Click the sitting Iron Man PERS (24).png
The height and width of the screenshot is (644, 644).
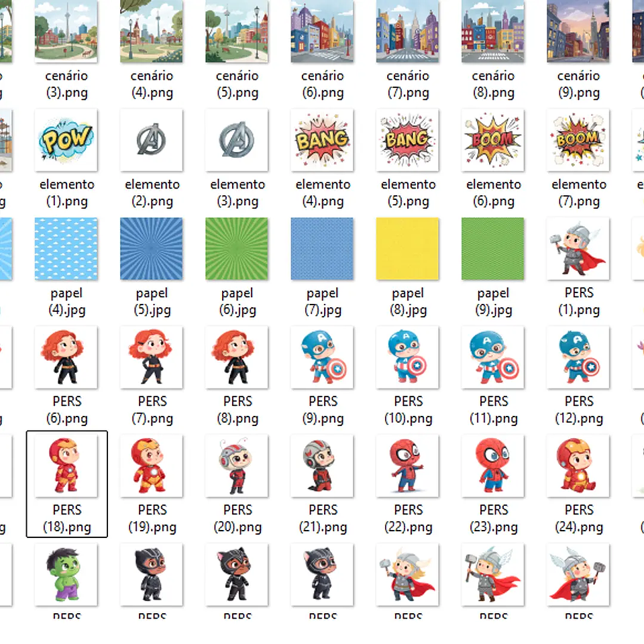coord(578,466)
